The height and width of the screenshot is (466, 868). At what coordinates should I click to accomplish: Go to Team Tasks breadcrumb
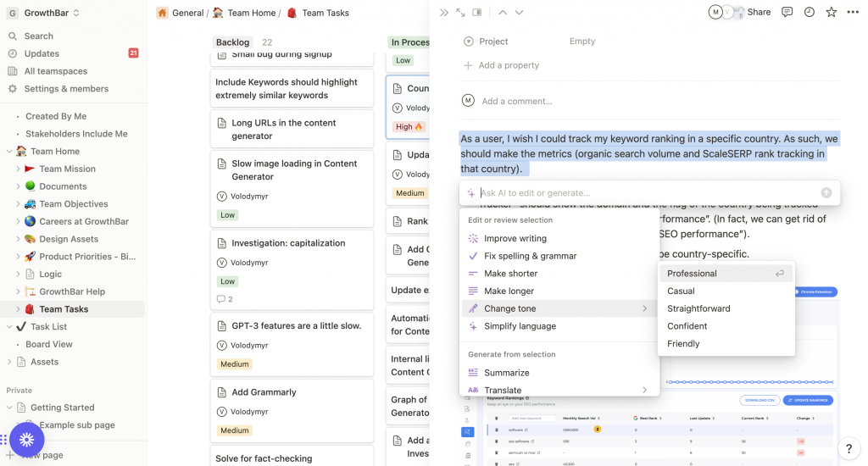coord(325,13)
